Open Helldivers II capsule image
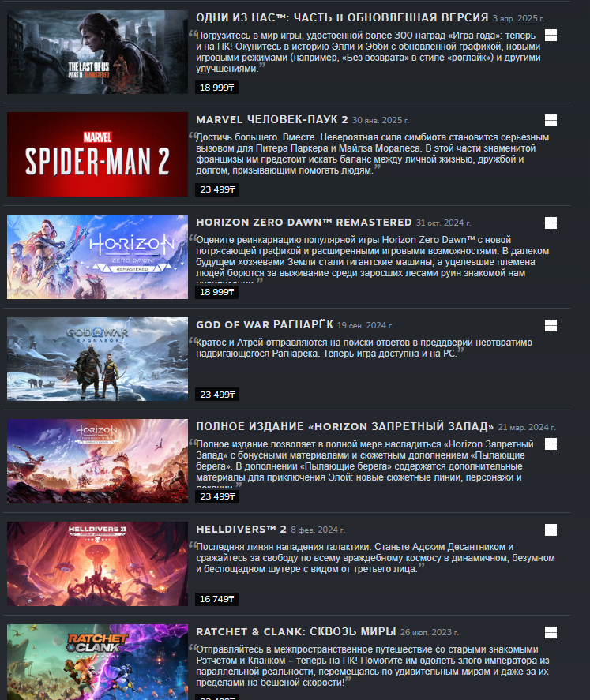This screenshot has width=590, height=700. [x=97, y=563]
